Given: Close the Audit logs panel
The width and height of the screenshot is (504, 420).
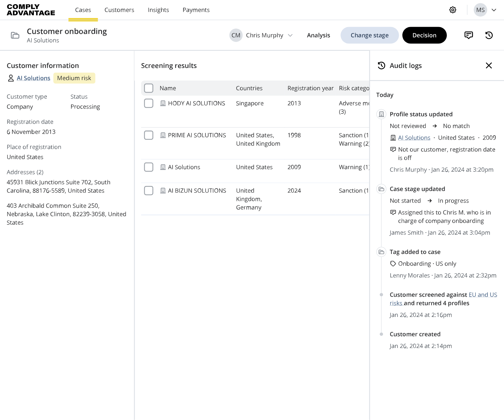Looking at the screenshot, I should [489, 66].
